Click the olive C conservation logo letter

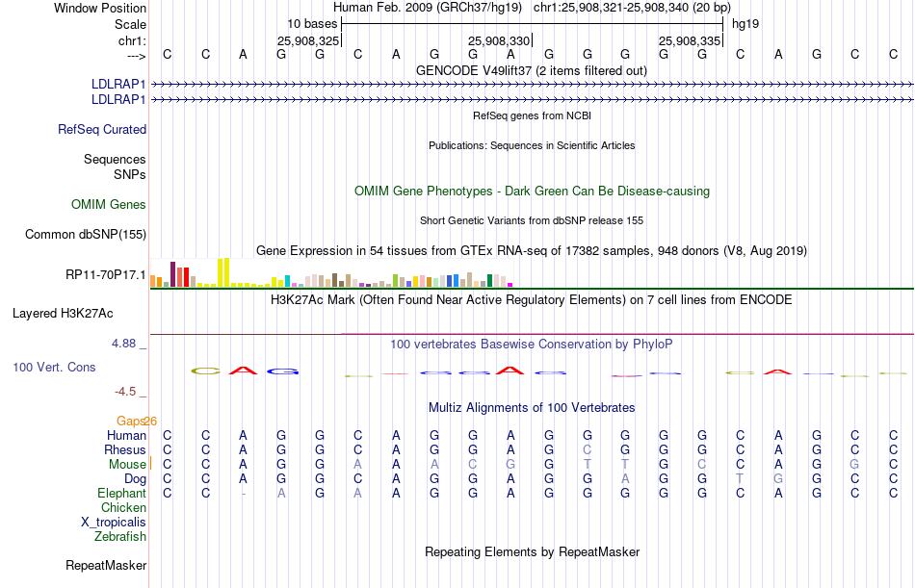pyautogui.click(x=205, y=371)
